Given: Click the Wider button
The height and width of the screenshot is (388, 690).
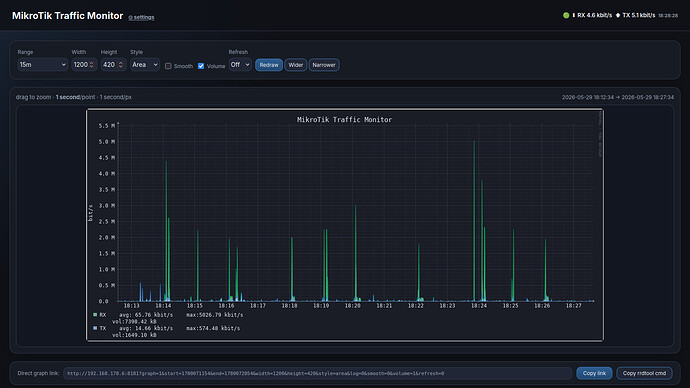Looking at the screenshot, I should (x=296, y=65).
